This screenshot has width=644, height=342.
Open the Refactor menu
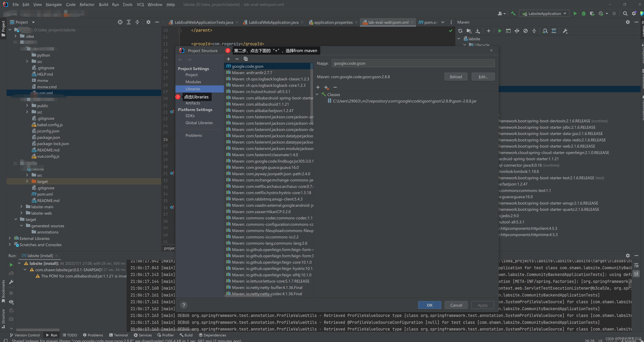click(87, 5)
